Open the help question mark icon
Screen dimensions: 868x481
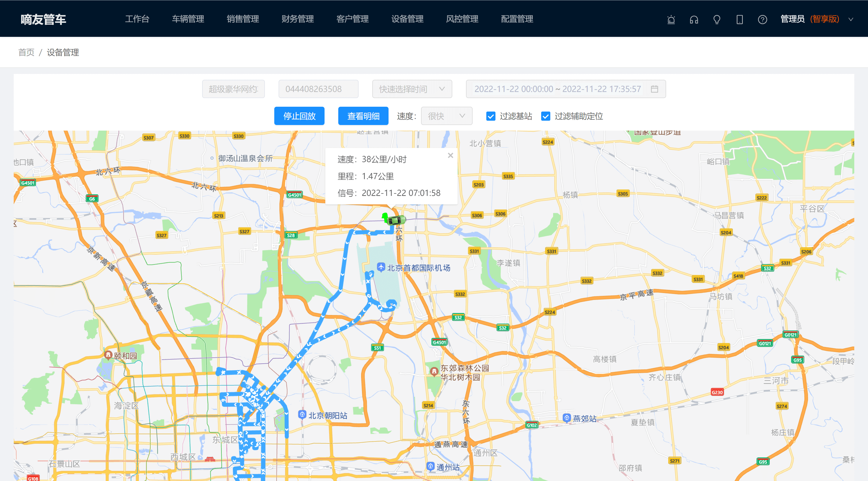763,20
